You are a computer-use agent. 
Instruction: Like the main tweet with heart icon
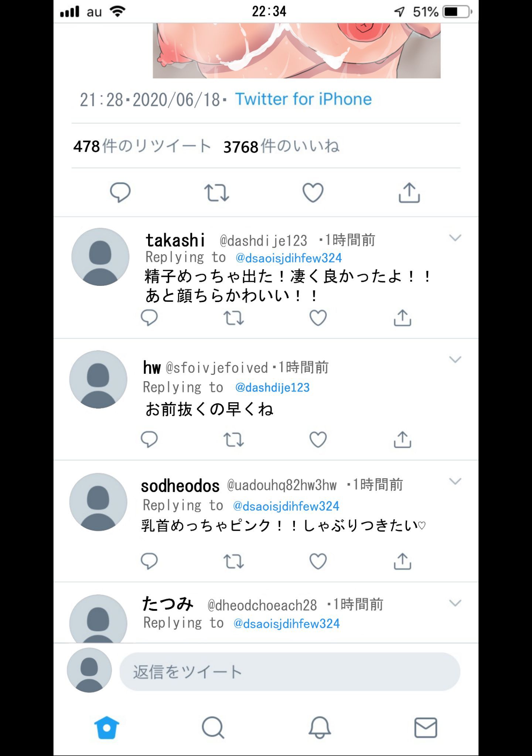313,192
